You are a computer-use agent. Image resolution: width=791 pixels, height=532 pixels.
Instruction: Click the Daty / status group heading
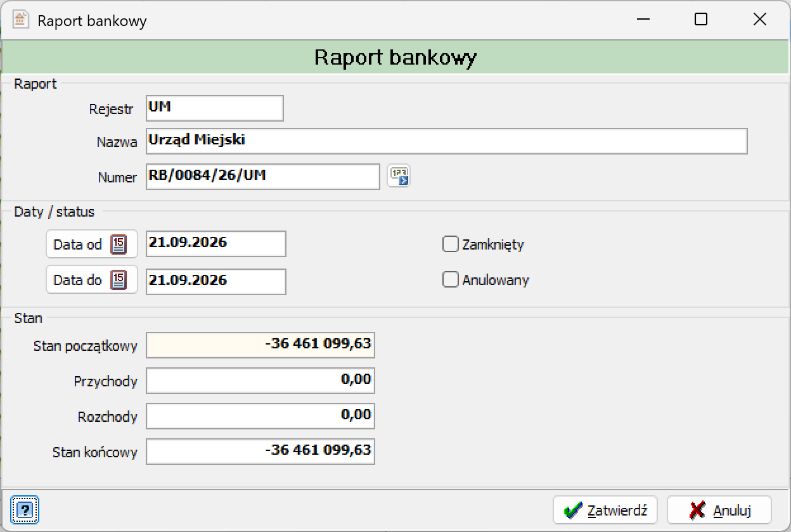[55, 212]
